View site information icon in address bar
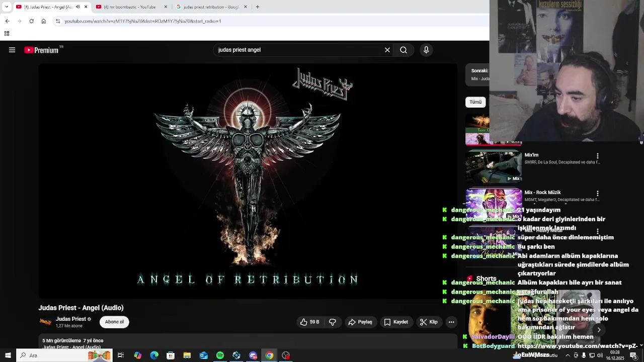The height and width of the screenshot is (362, 644). [58, 21]
